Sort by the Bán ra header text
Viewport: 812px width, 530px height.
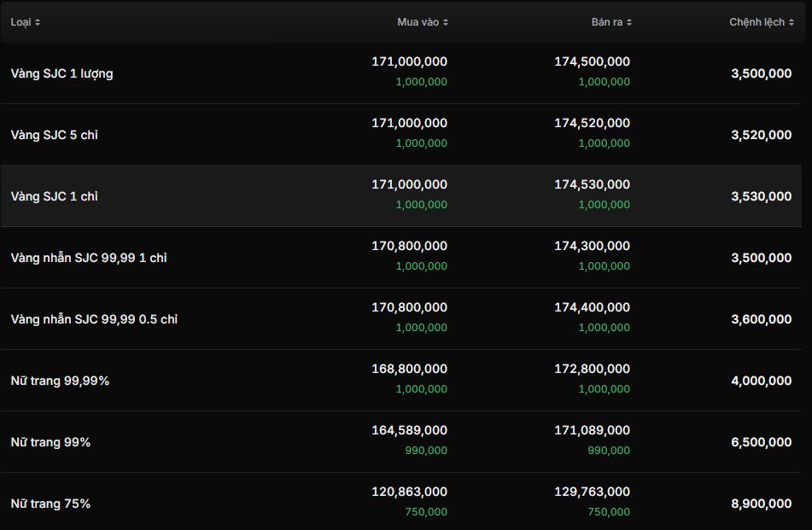(x=606, y=22)
